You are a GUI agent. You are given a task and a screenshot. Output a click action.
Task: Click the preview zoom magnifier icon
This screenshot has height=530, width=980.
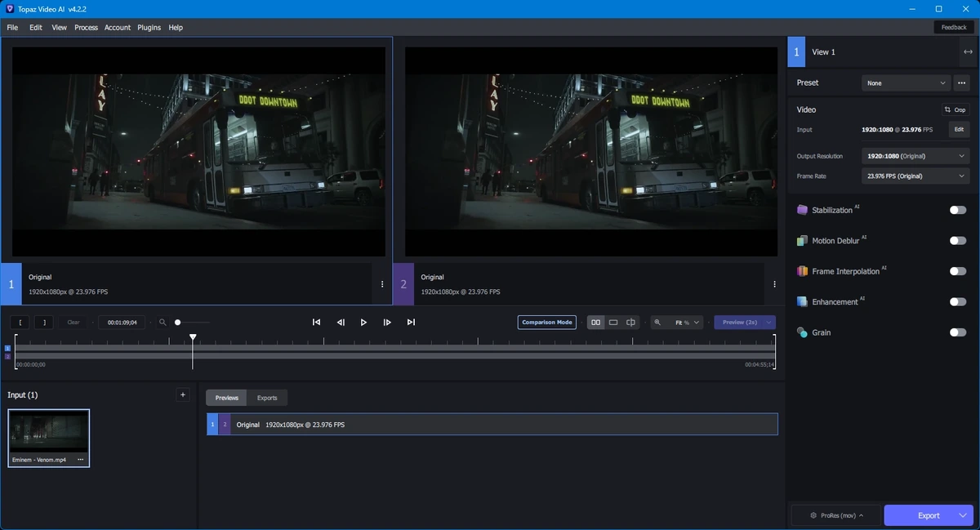[658, 323]
